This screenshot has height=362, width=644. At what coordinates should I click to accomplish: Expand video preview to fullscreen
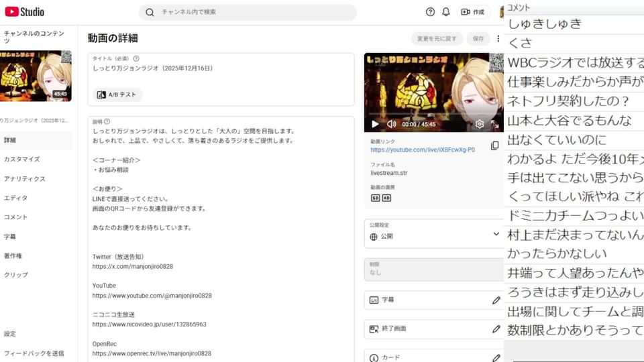pos(494,124)
